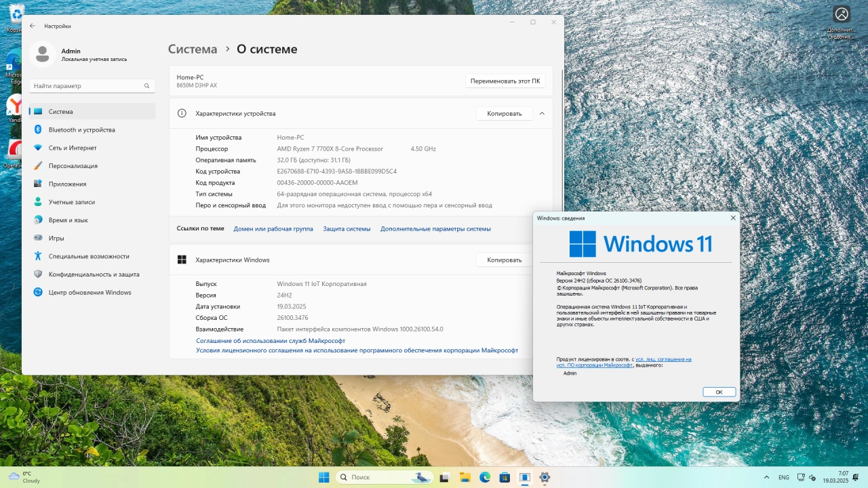The image size is (868, 488).
Task: Open clock showing 7:07 19.03.2025
Action: (836, 477)
